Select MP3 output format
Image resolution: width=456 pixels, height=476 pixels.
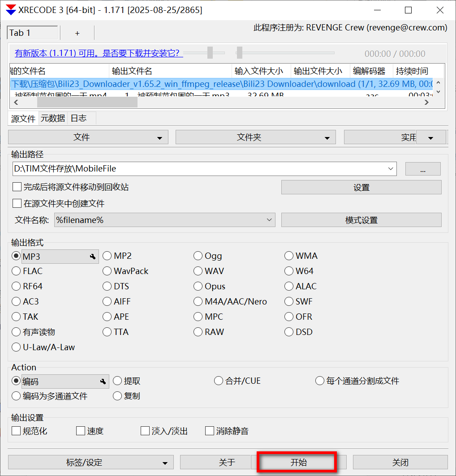16,256
